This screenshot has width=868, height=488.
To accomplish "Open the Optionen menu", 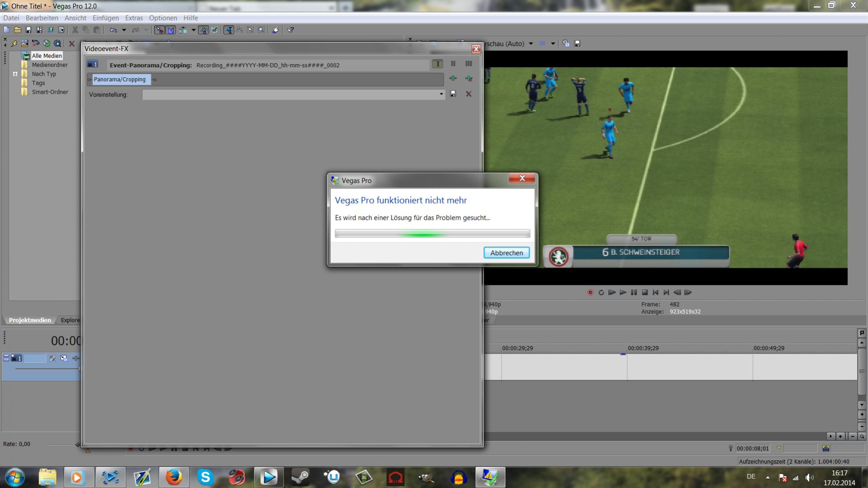I will point(163,18).
